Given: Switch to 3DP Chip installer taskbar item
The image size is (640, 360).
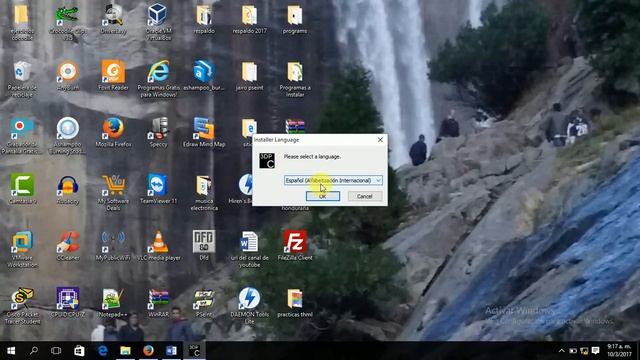Looking at the screenshot, I should pos(194,351).
